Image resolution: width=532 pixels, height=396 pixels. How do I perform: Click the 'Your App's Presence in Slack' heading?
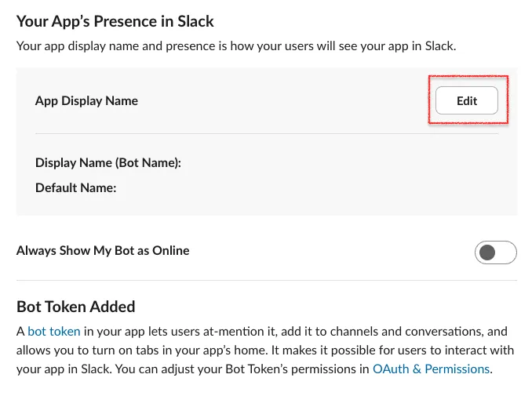pos(115,21)
